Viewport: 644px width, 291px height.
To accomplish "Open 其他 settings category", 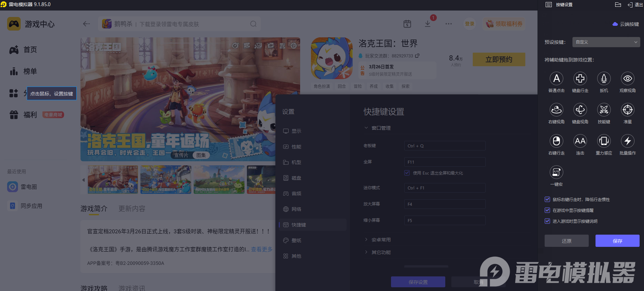I will (312, 256).
